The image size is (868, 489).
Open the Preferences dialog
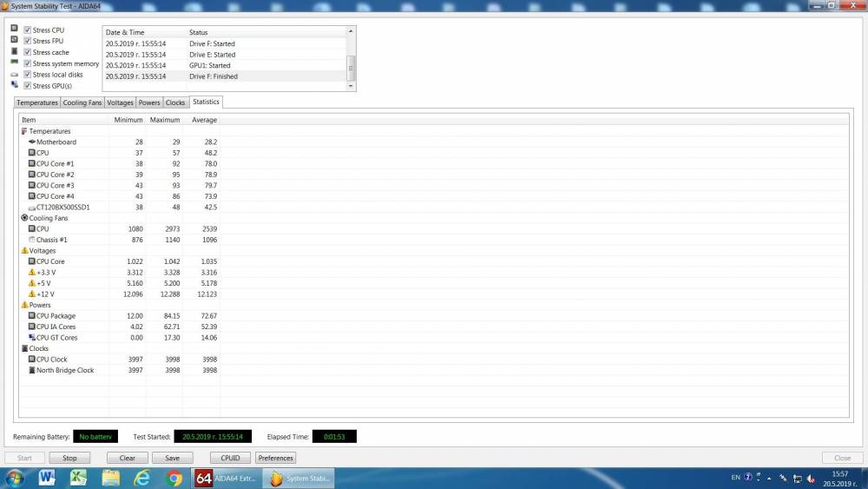point(276,458)
